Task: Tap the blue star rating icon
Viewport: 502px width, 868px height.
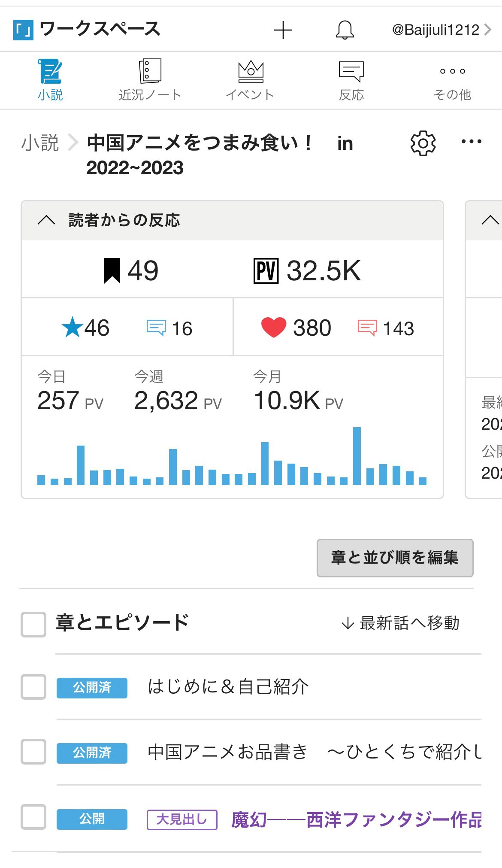Action: [72, 328]
